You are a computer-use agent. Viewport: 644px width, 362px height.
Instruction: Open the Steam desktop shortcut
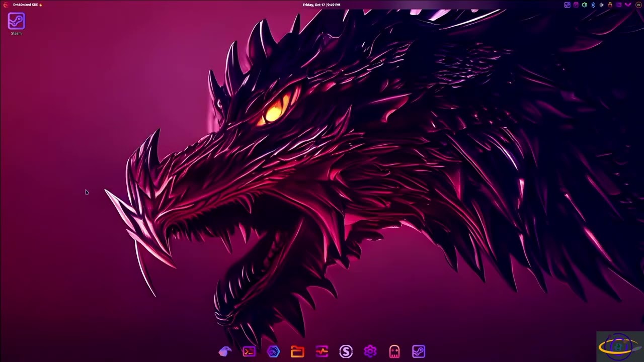tap(16, 24)
